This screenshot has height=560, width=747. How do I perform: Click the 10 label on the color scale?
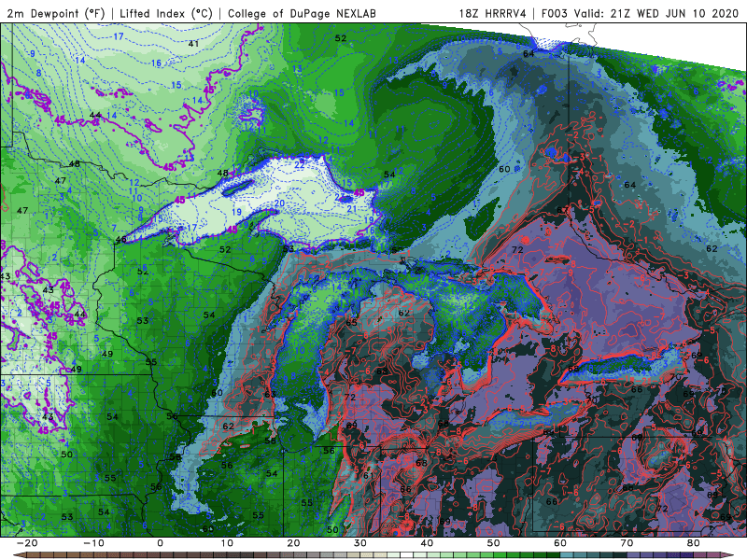(x=227, y=543)
